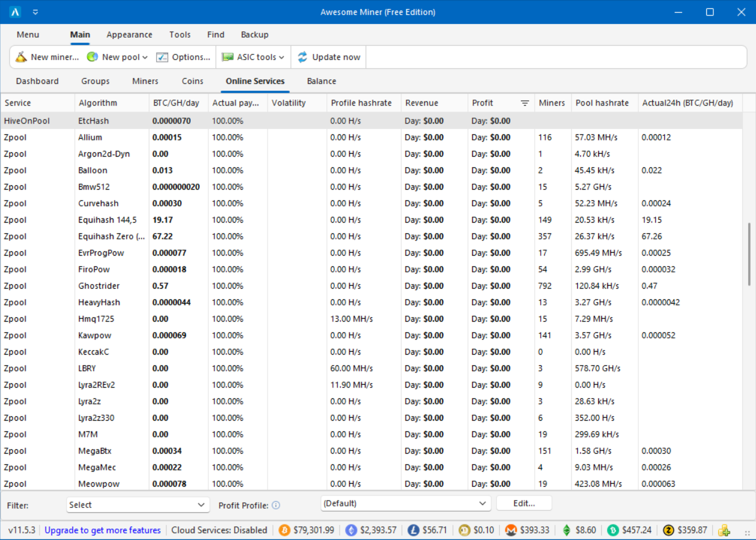Open the Profit Profile (Default) dropdown
Image resolution: width=756 pixels, height=540 pixels.
tap(406, 503)
